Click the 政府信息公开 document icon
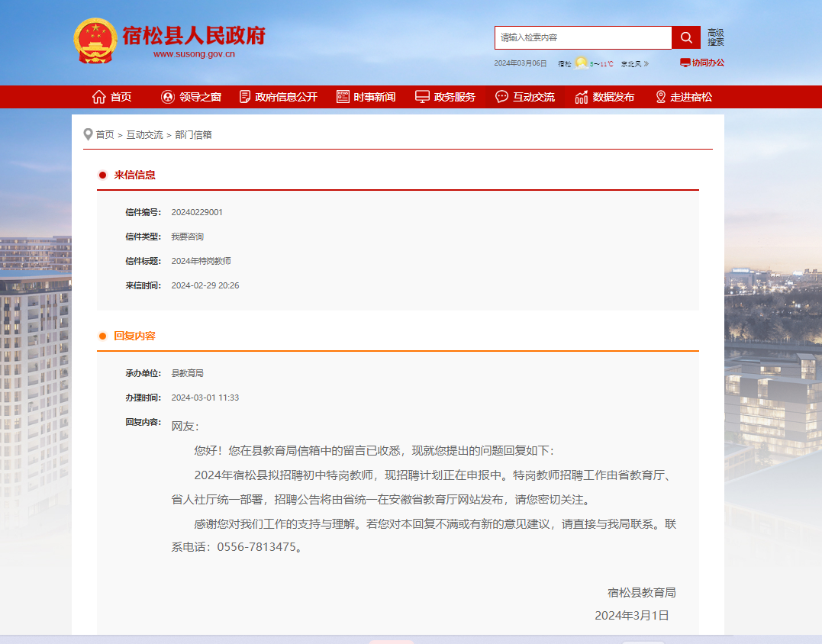 pyautogui.click(x=245, y=97)
